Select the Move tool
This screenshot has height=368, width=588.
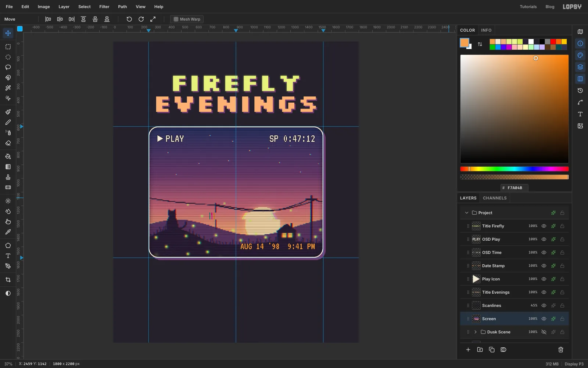point(8,33)
